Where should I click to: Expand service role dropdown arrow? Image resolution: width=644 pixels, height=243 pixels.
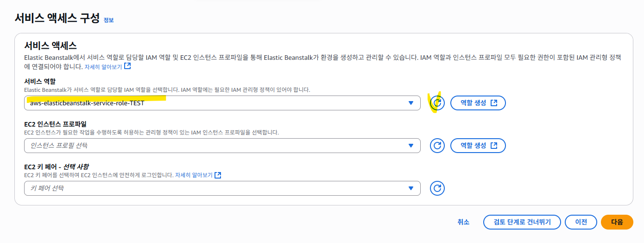tap(410, 103)
